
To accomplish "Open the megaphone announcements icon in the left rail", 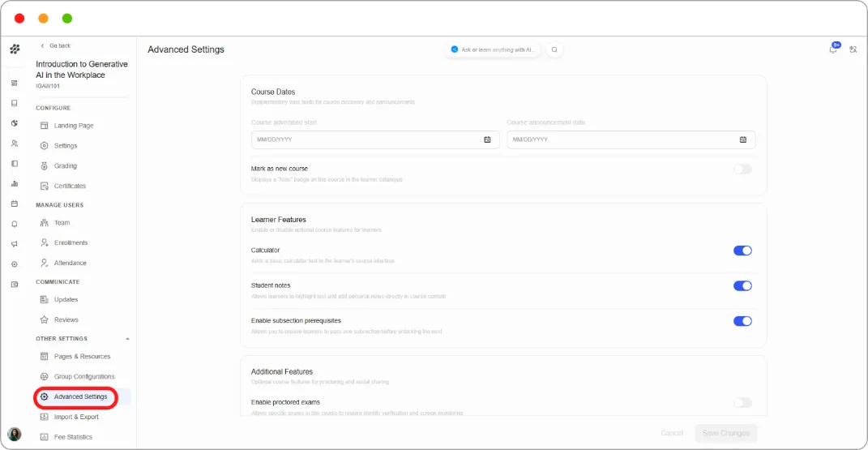I will [x=15, y=244].
